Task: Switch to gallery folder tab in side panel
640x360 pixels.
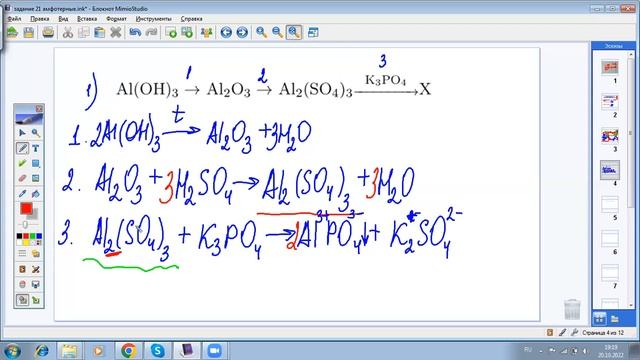Action: 614,318
